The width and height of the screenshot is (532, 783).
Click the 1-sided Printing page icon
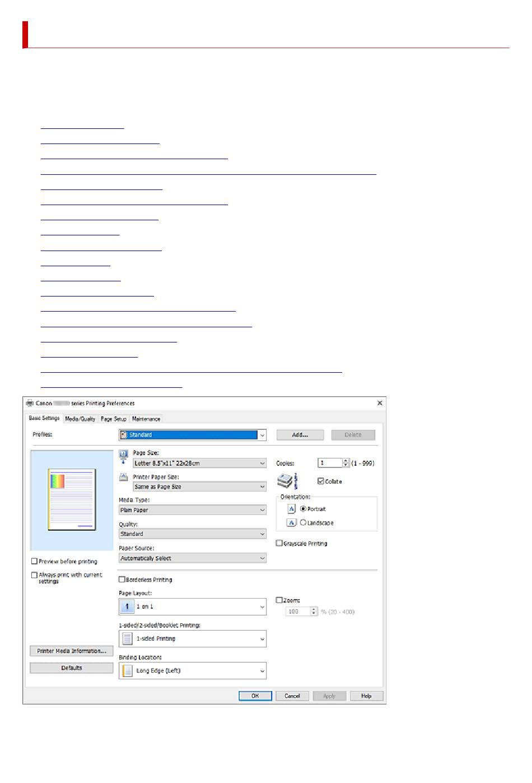127,638
